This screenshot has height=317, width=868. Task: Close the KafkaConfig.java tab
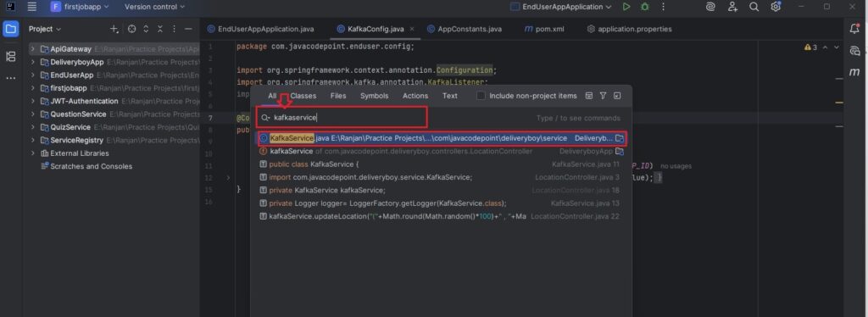[x=412, y=29]
